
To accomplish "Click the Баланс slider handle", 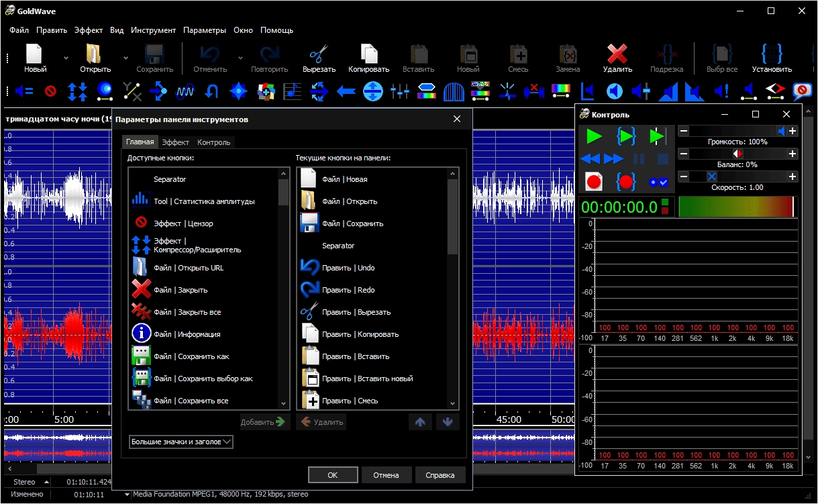I will 737,154.
